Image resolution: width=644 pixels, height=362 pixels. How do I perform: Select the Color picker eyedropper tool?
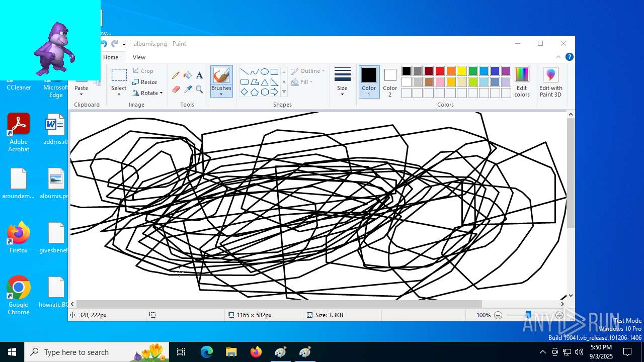(x=188, y=89)
